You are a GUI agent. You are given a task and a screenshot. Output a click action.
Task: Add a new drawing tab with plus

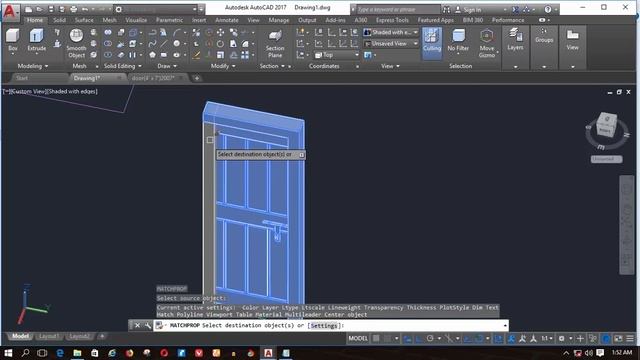[x=197, y=78]
